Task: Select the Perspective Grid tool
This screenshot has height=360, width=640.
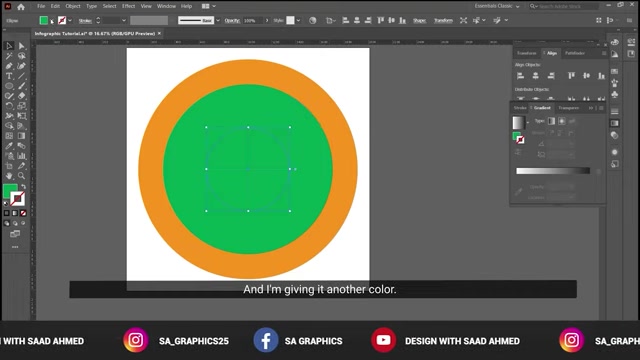Action: 22,126
